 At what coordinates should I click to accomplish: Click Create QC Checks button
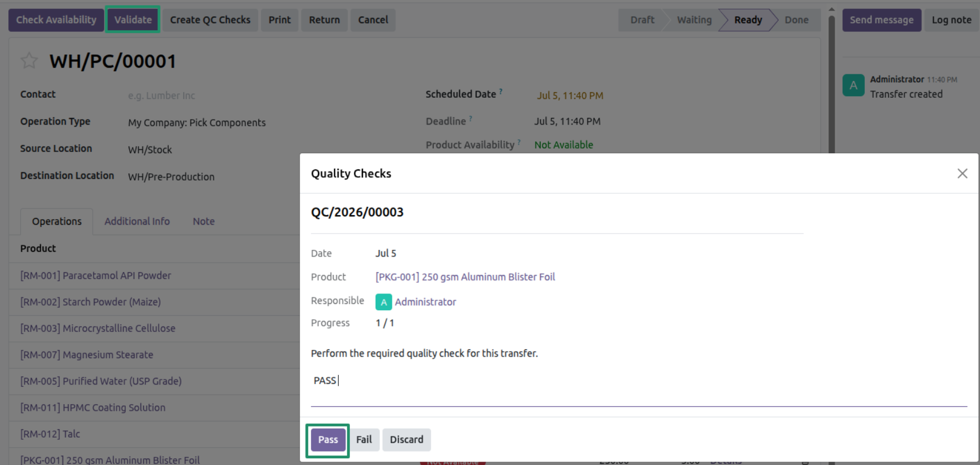[x=210, y=20]
